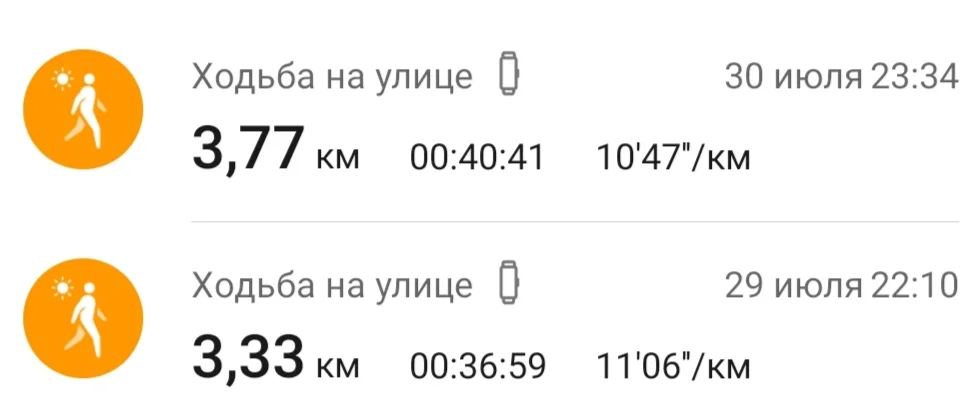
Task: Tap the band device icon in second entry
Action: pyautogui.click(x=511, y=285)
